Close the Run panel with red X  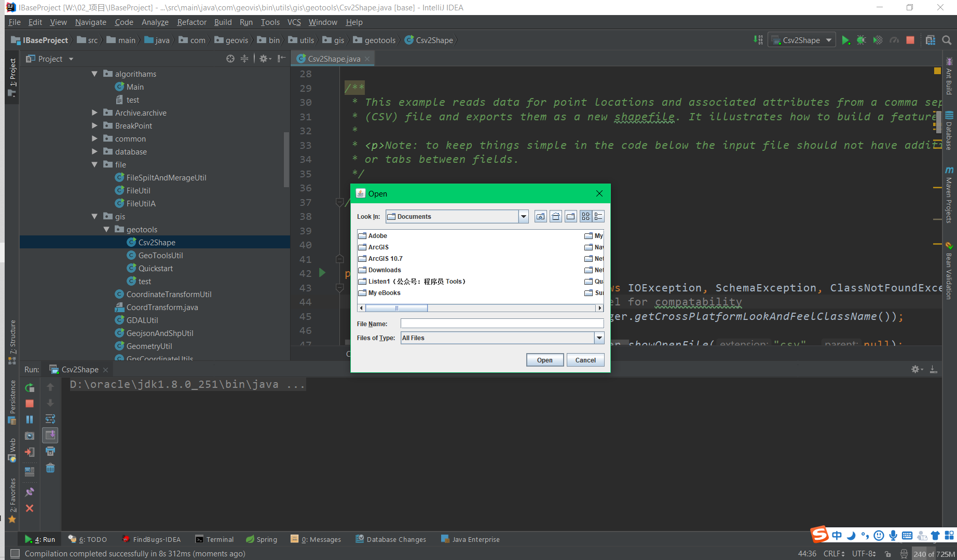pyautogui.click(x=30, y=508)
